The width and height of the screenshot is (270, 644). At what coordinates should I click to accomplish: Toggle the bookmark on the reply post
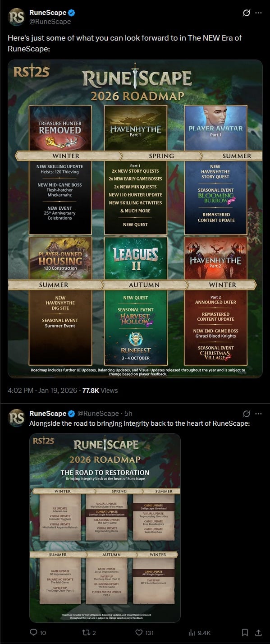pos(245,633)
